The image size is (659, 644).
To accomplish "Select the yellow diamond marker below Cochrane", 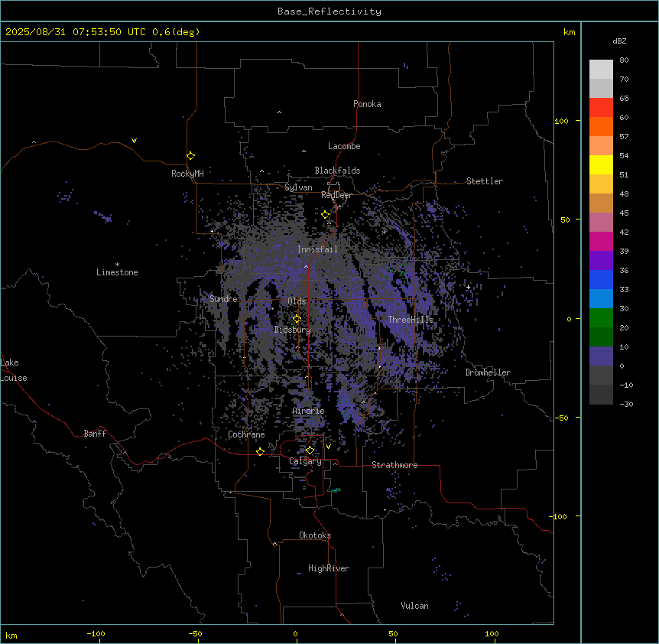I will (x=260, y=452).
